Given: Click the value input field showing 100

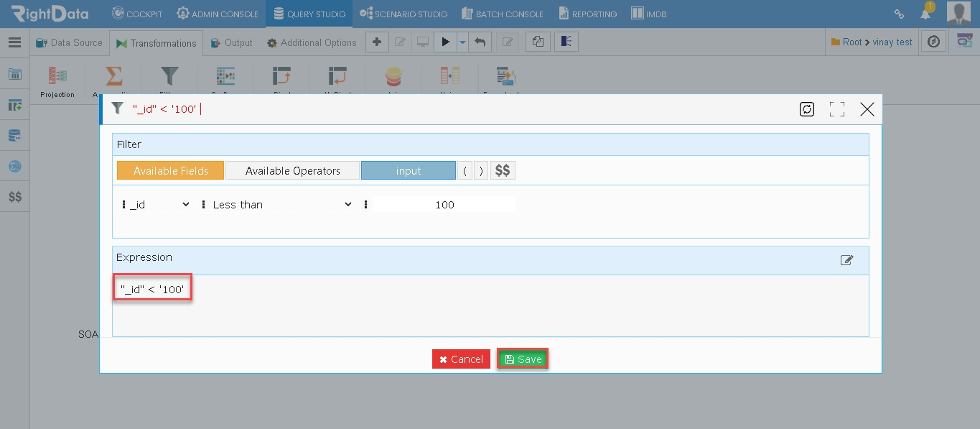Looking at the screenshot, I should [x=444, y=205].
